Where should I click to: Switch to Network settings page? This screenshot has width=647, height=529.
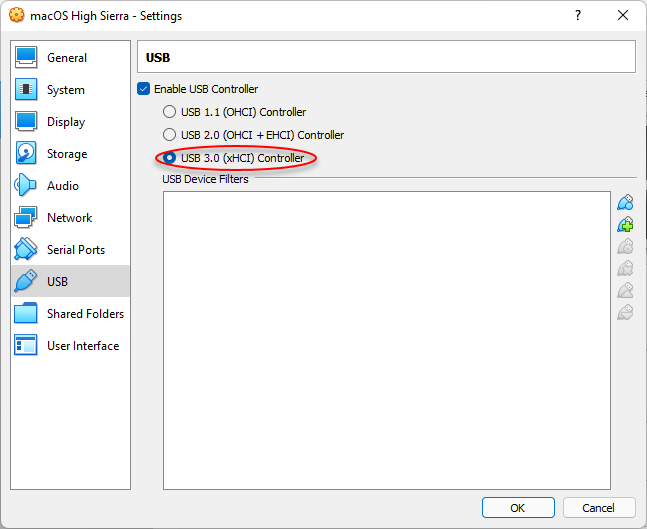click(x=70, y=217)
